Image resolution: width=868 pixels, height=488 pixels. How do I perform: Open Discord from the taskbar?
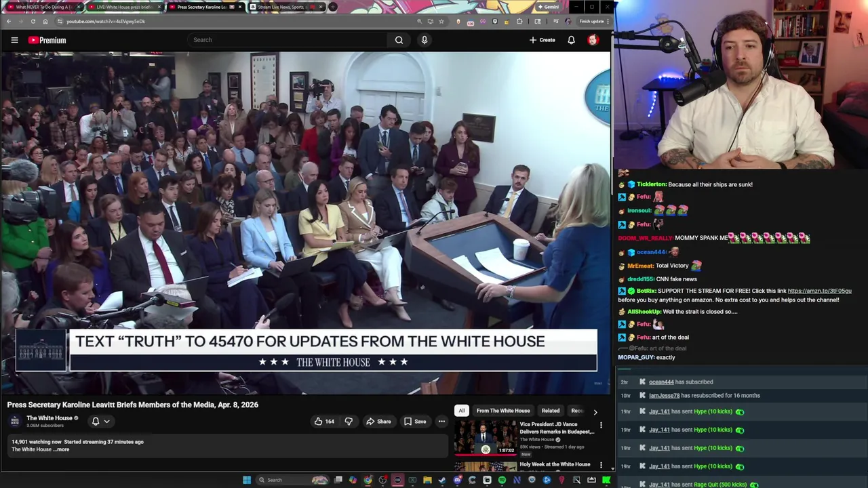458,480
